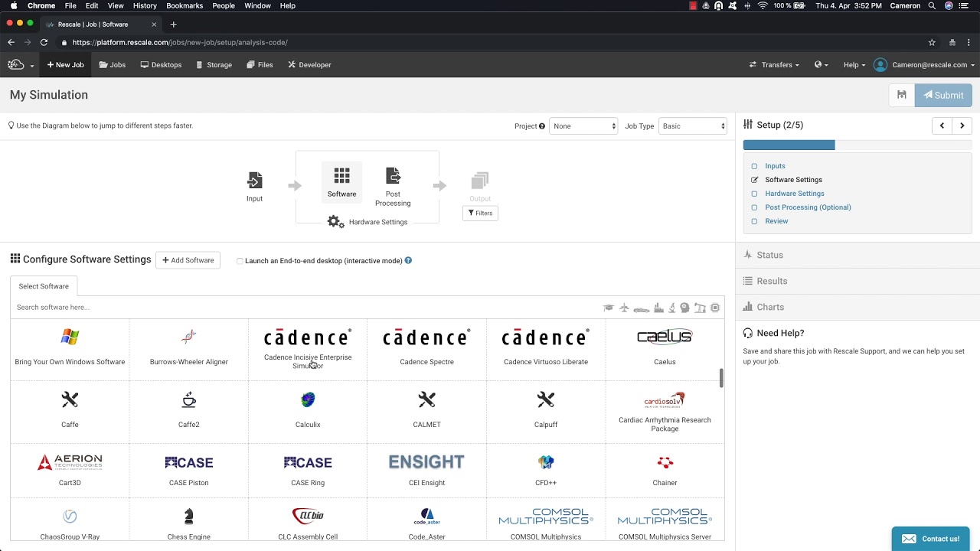Choose Cardiac Arrhythmia Research Package tile
The width and height of the screenshot is (980, 551).
665,412
